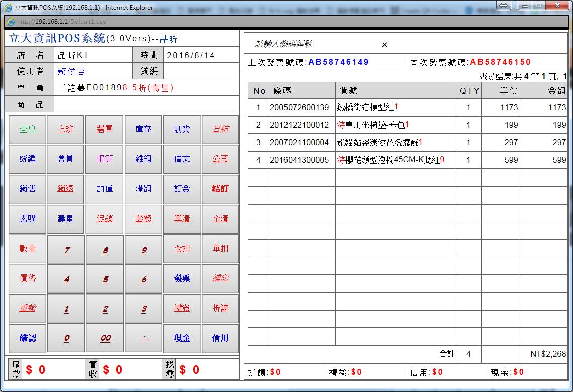
Task: Click the 條碼 column header
Action: click(302, 91)
